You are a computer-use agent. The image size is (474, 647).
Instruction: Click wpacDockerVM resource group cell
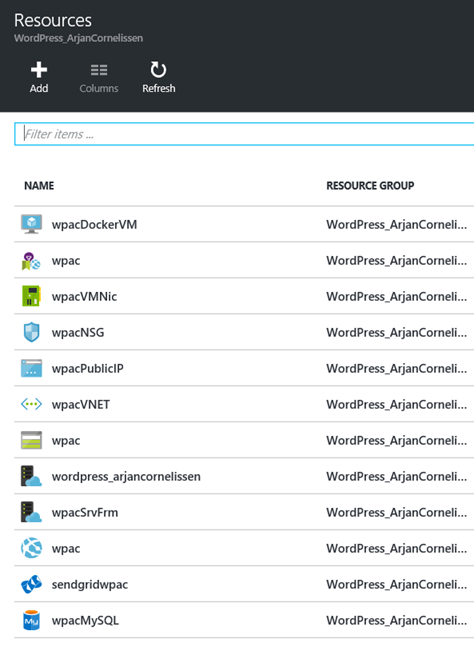pyautogui.click(x=396, y=224)
